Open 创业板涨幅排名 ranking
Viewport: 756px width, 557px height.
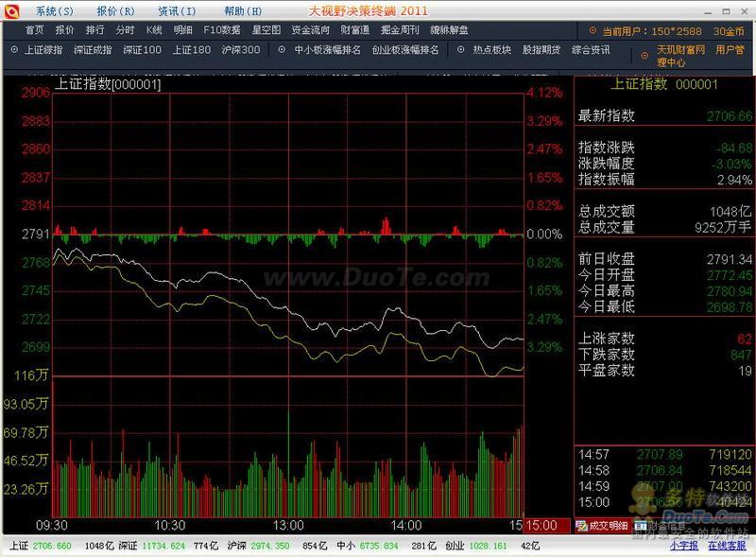click(x=405, y=50)
